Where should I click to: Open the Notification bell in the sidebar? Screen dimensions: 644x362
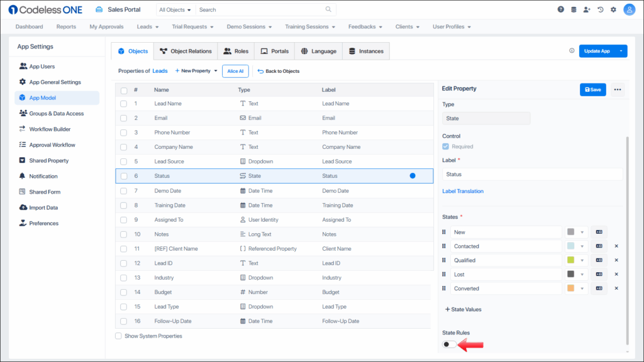pyautogui.click(x=21, y=176)
